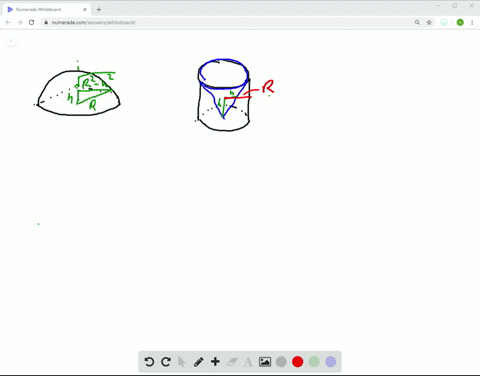Image resolution: width=480 pixels, height=376 pixels.
Task: Click the plus add tool
Action: [x=215, y=362]
